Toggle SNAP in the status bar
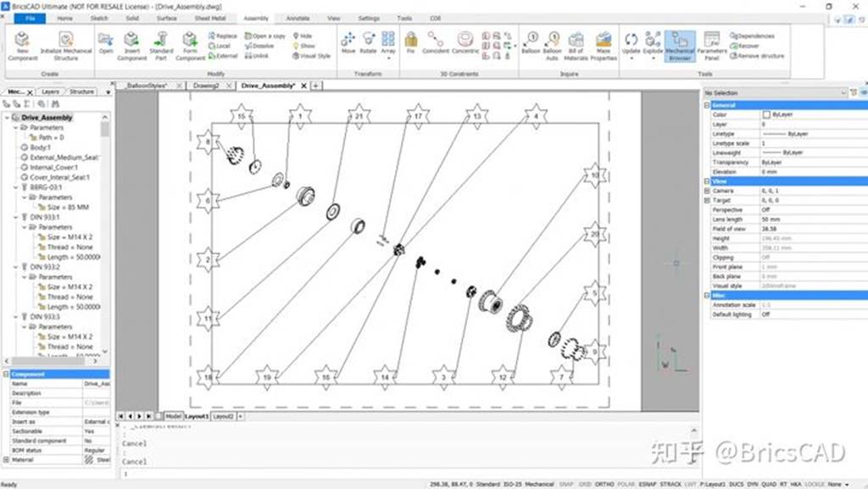Screen dimensions: 868x489 click(566, 484)
